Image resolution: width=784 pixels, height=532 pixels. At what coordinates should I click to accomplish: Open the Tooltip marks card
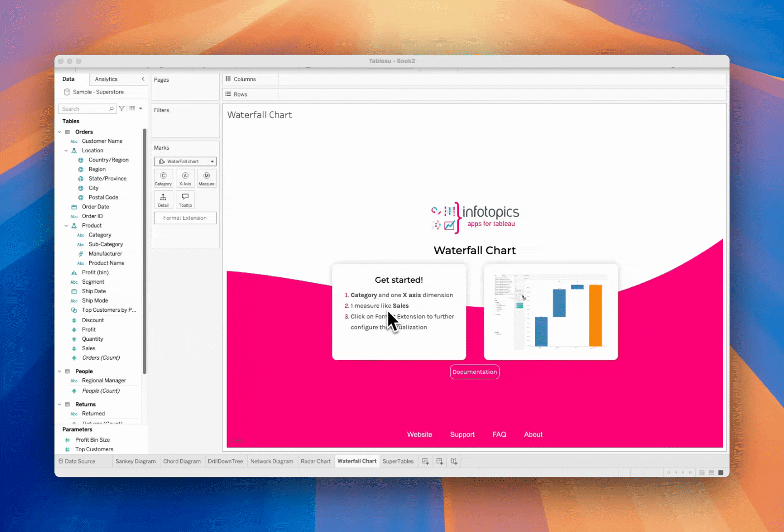tap(185, 199)
